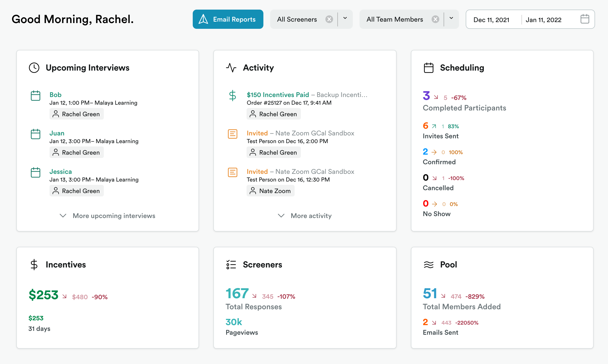Open Juan's interview link
The image size is (608, 364).
tap(57, 133)
